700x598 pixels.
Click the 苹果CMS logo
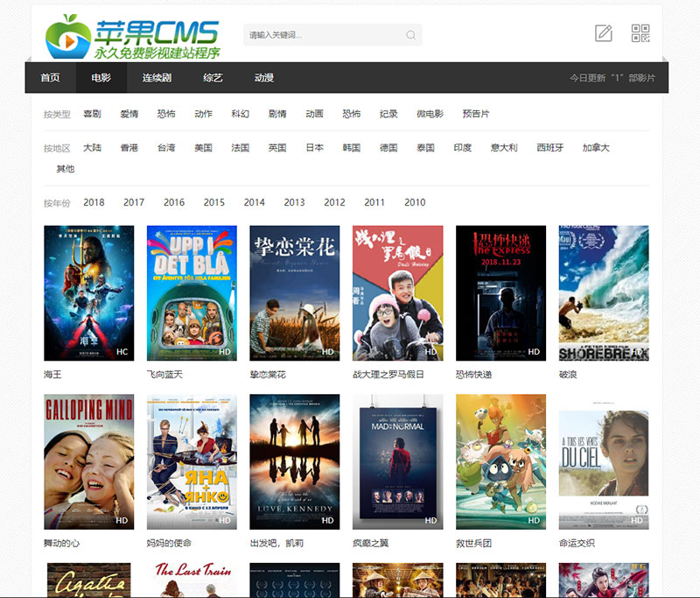point(132,38)
